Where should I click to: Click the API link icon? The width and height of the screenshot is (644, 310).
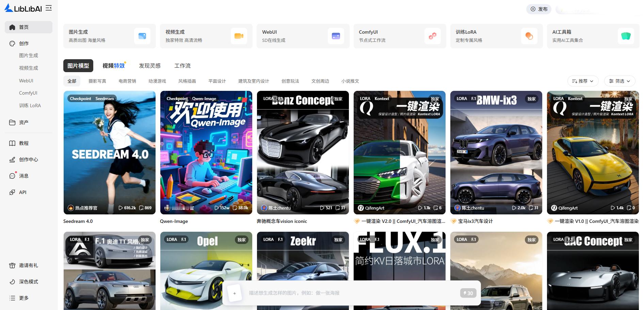point(12,192)
